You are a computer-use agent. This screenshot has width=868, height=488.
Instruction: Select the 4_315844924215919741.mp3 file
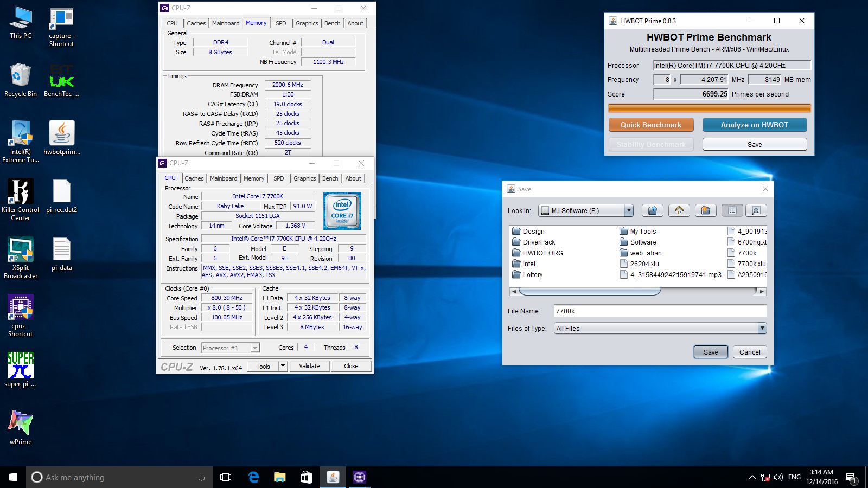click(x=671, y=275)
